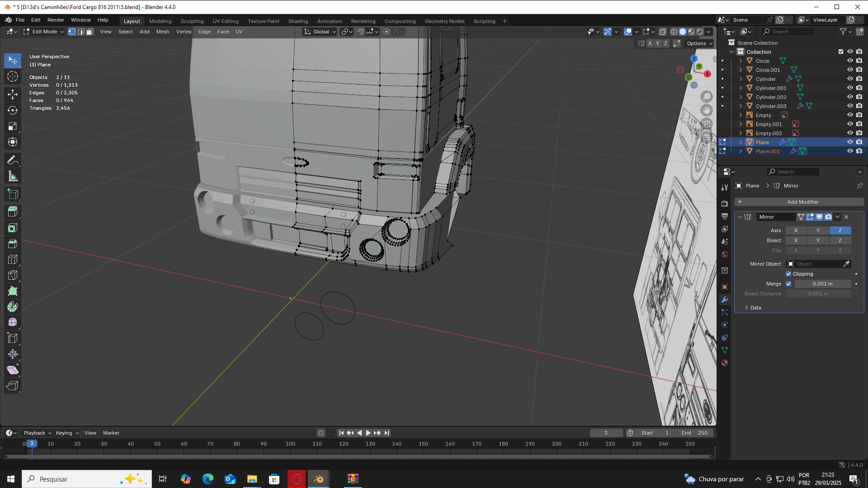Click the Merge distance value field
The width and height of the screenshot is (868, 488).
[x=822, y=284]
